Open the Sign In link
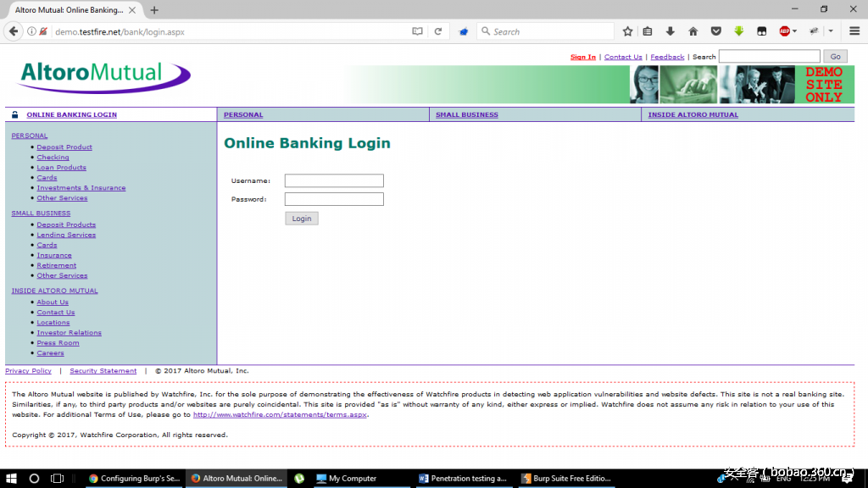The image size is (868, 488). click(583, 57)
